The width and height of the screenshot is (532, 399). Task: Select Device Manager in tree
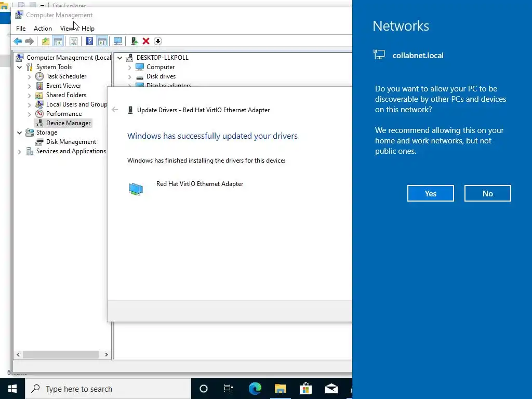tap(68, 123)
